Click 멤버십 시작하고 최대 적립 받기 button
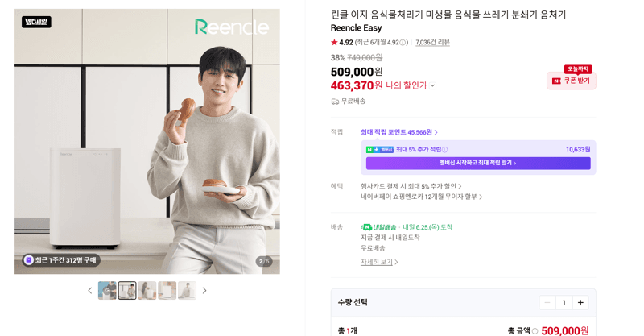Screen dimensions: 644x336 478,164
